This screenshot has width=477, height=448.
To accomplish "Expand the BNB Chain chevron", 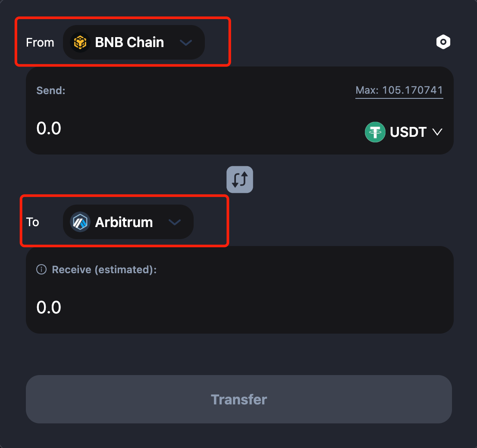I will pyautogui.click(x=186, y=43).
